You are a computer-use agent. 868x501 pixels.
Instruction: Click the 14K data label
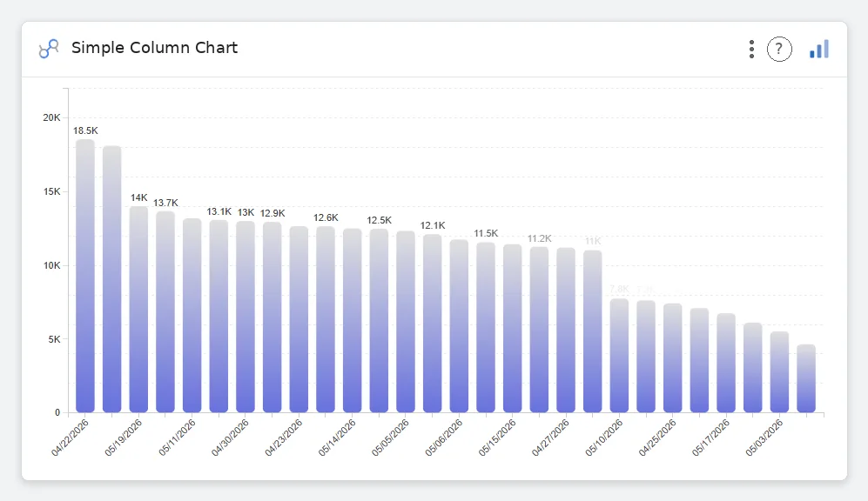pyautogui.click(x=139, y=198)
